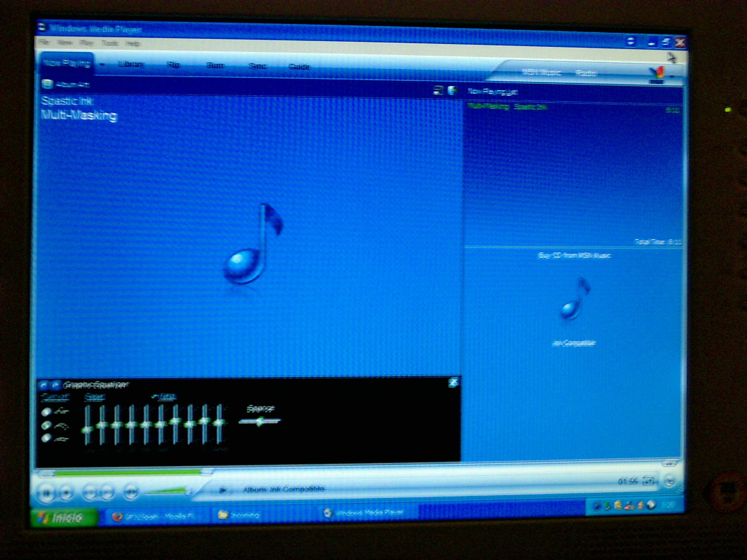The image size is (747, 560).
Task: Select third equalizer slider movement radio option
Action: click(x=46, y=438)
